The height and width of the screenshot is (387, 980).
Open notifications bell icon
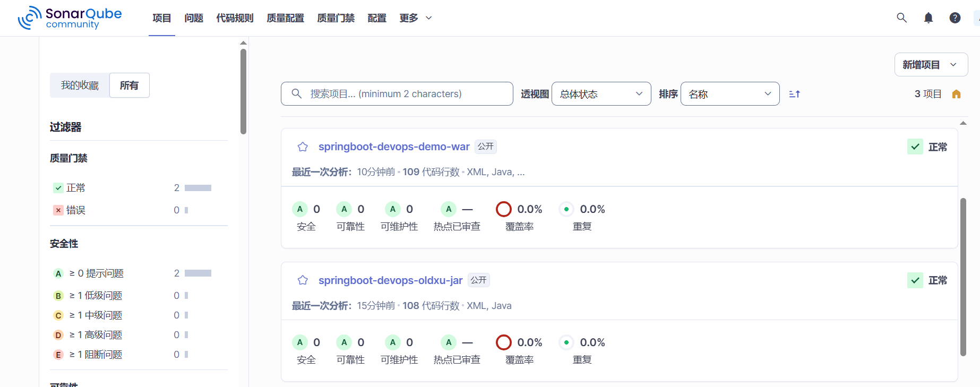(x=928, y=18)
